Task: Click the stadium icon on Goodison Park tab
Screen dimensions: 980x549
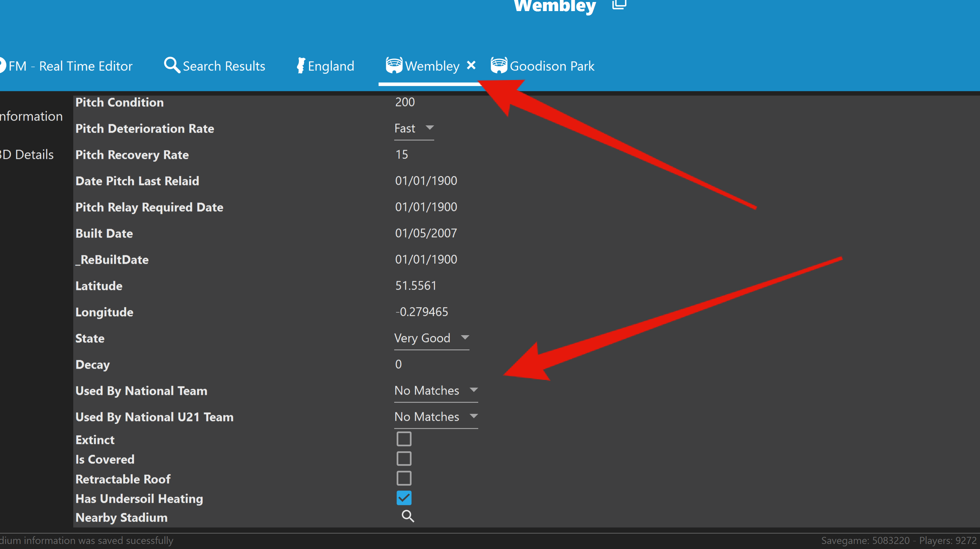Action: pyautogui.click(x=498, y=65)
